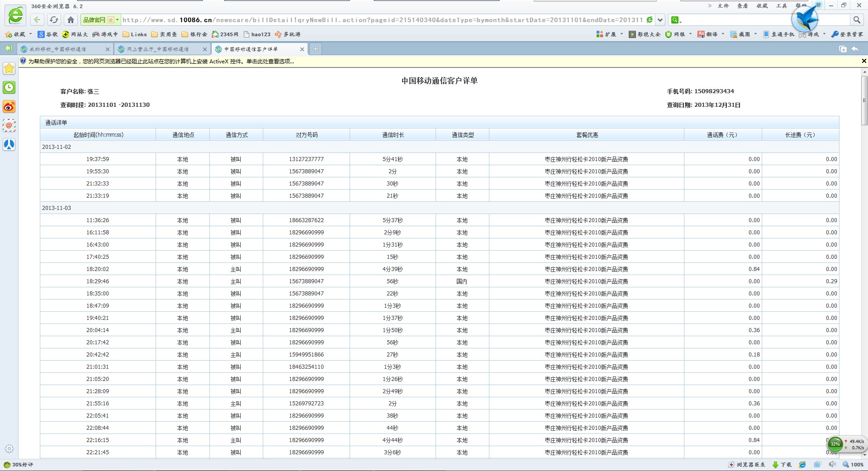Click the ActiveX blocked notification bar
This screenshot has width=868, height=471.
(x=161, y=62)
